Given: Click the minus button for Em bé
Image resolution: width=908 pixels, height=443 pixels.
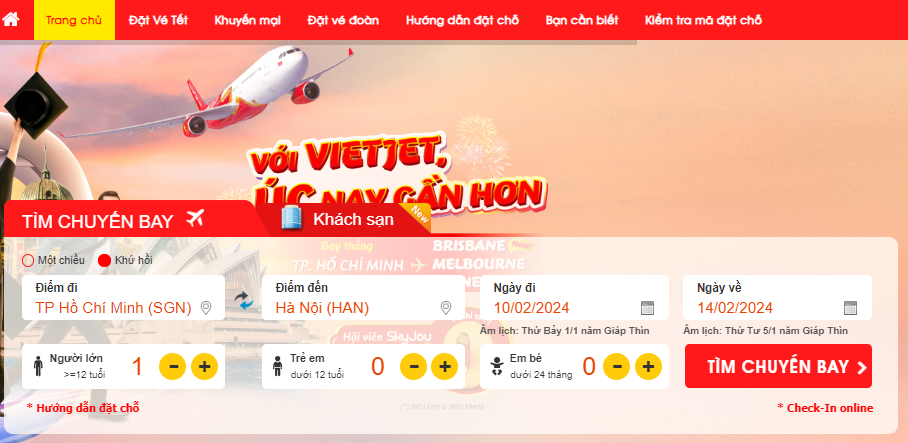Looking at the screenshot, I should [616, 366].
